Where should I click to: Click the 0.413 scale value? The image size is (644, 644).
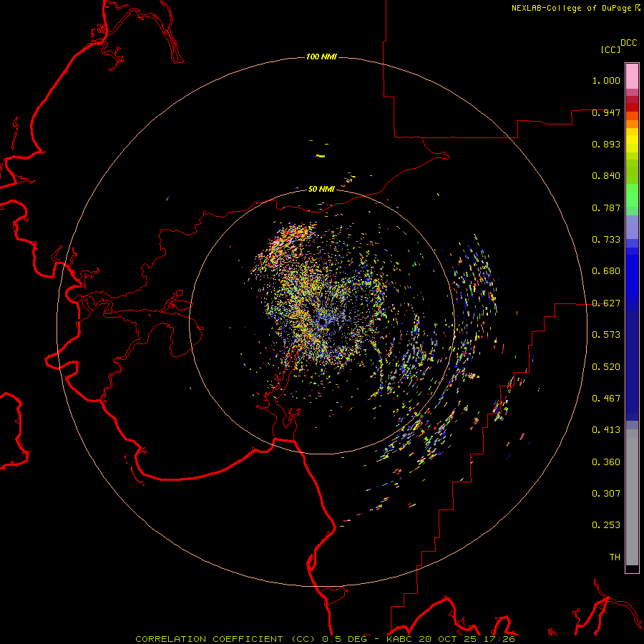[606, 430]
